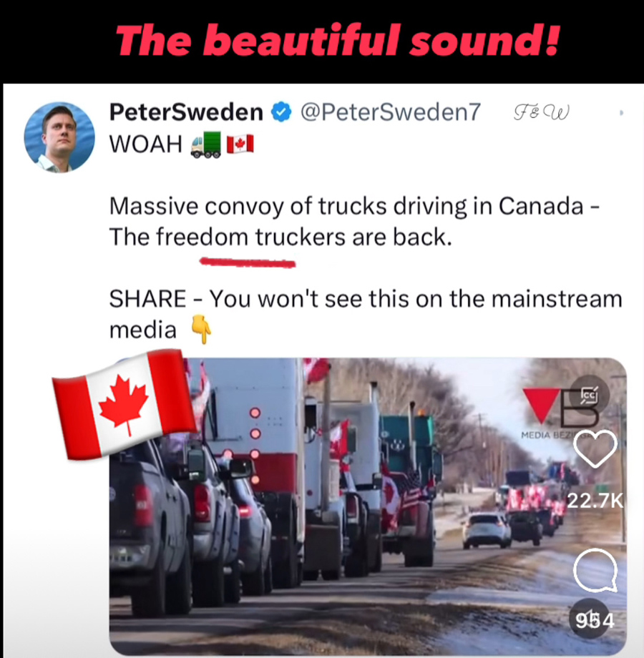
Task: Click 'The beautiful sound!' title caption
Action: (338, 40)
